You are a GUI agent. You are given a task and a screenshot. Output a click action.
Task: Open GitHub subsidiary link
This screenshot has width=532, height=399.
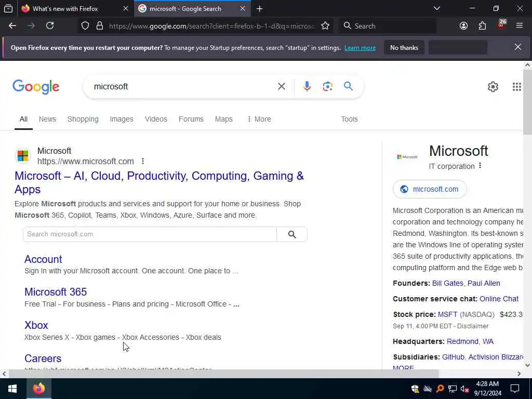[453, 357]
